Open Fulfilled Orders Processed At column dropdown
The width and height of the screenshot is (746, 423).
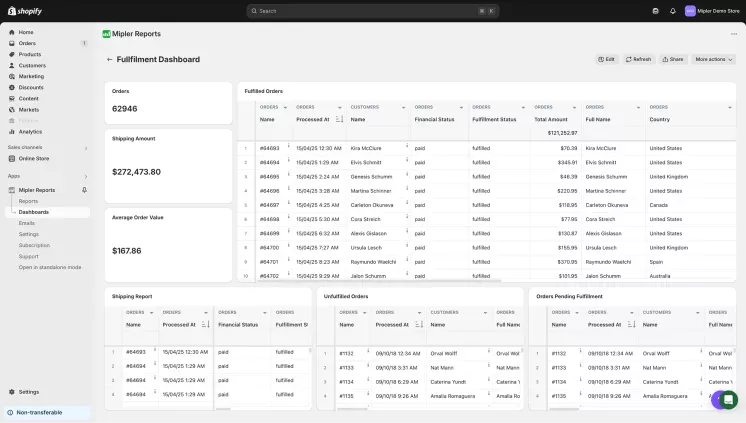(x=340, y=108)
